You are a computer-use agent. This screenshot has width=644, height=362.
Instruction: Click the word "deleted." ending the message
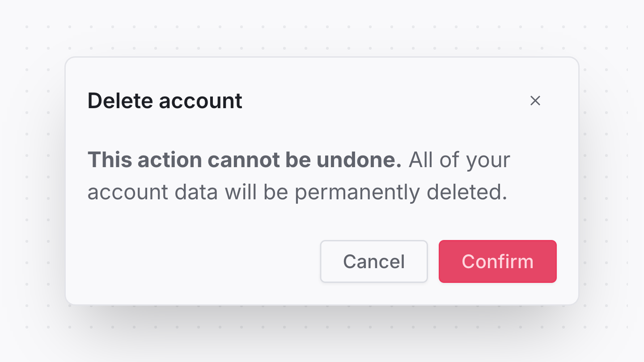pos(467,192)
